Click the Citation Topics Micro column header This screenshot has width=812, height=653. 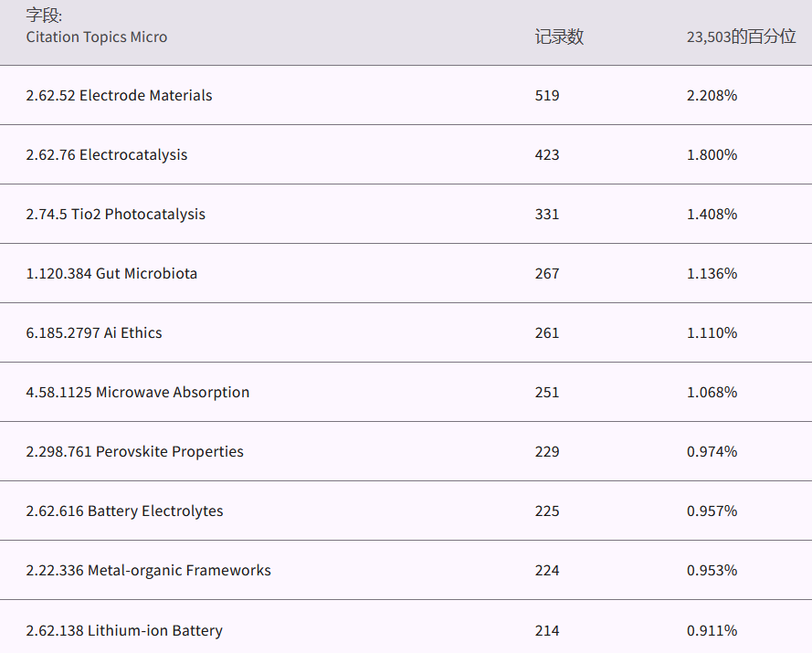click(97, 37)
